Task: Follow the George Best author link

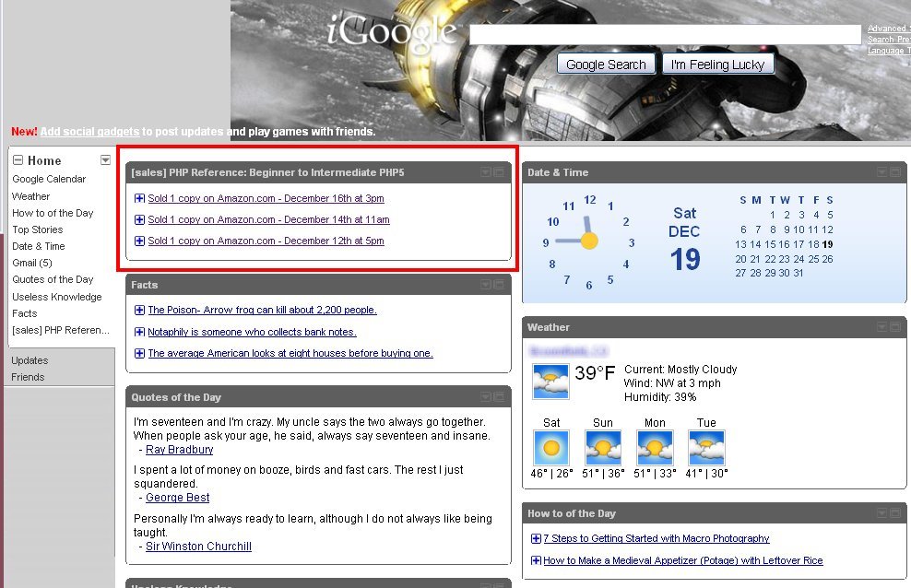Action: pyautogui.click(x=178, y=498)
